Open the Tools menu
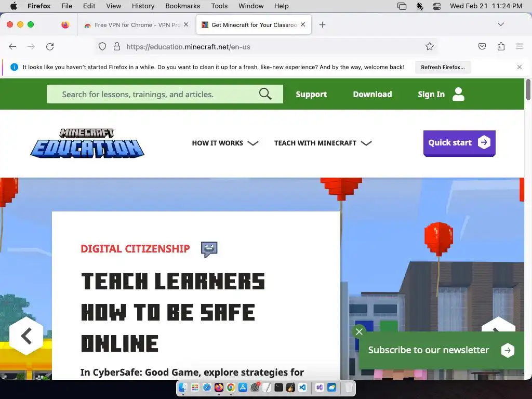Image resolution: width=532 pixels, height=399 pixels. tap(219, 6)
